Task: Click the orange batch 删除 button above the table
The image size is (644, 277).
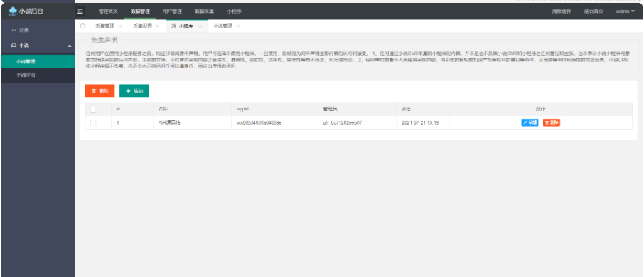Action: pos(100,91)
